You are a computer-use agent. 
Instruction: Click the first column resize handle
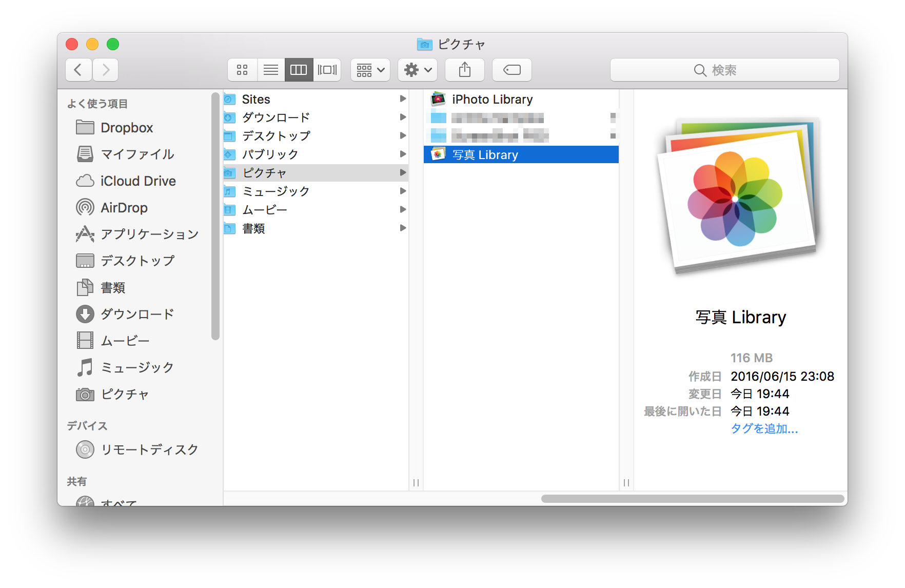(x=416, y=483)
